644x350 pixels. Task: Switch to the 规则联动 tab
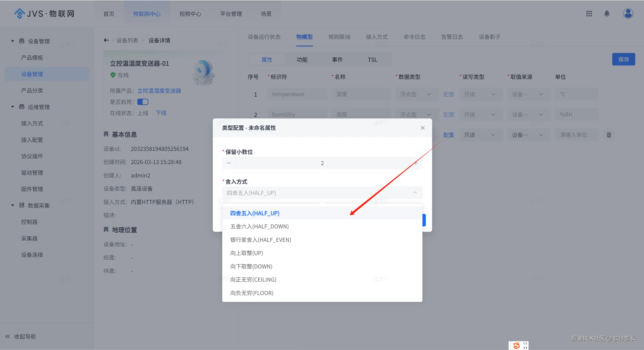[x=339, y=37]
